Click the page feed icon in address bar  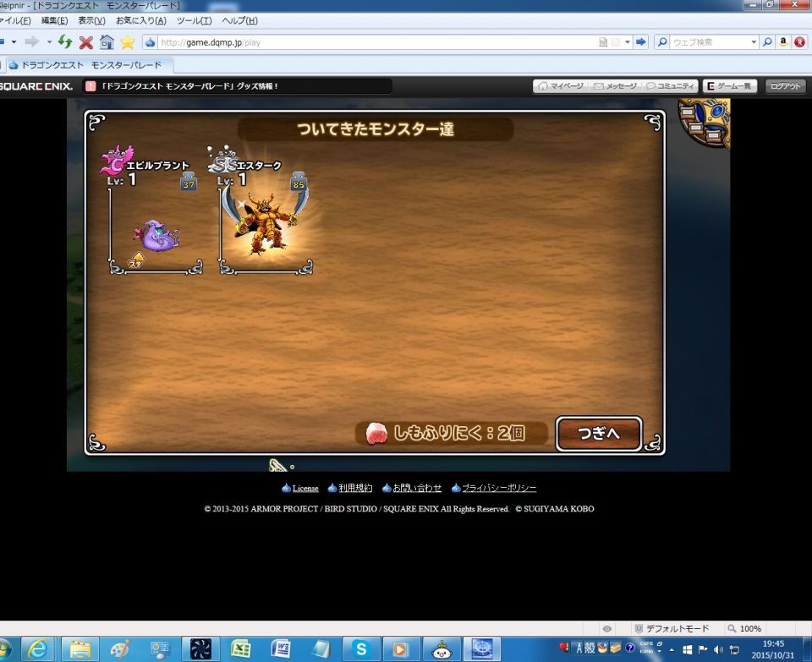[603, 42]
